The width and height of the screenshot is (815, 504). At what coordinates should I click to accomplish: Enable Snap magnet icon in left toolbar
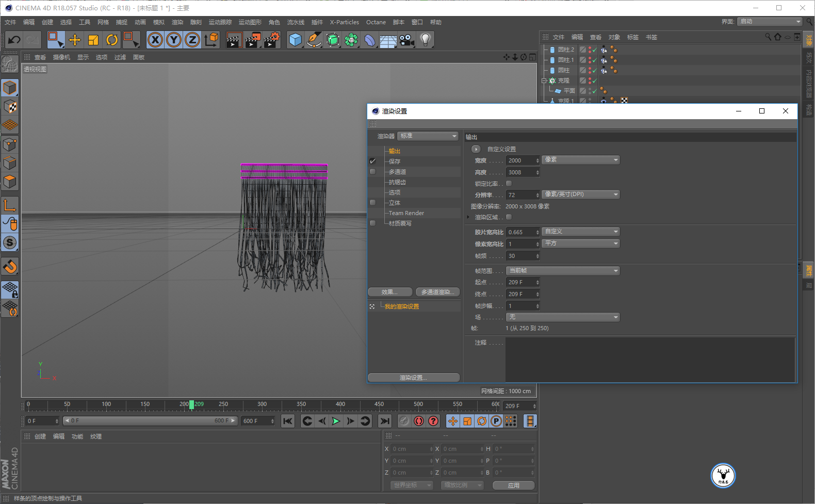click(x=10, y=267)
